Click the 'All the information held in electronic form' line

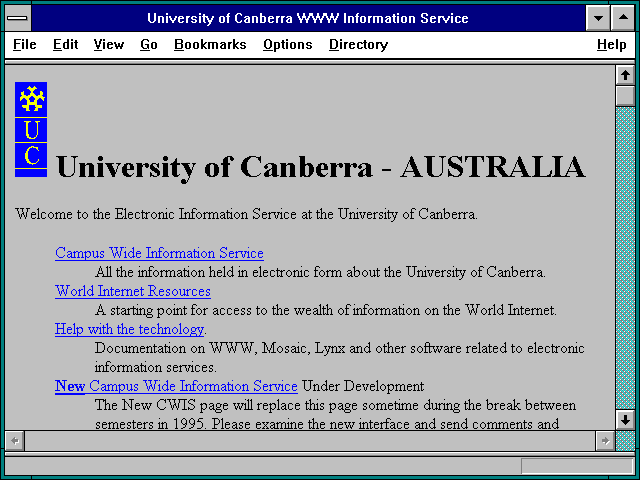pos(320,272)
